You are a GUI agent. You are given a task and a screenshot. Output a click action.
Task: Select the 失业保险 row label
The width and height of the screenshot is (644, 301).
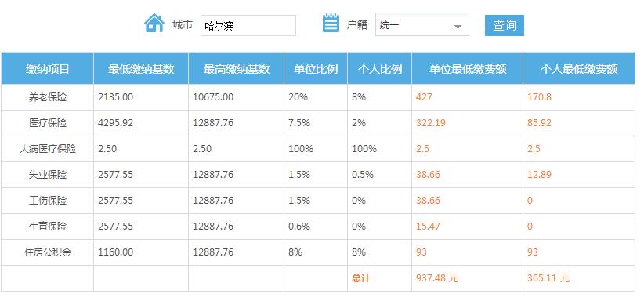pos(48,175)
